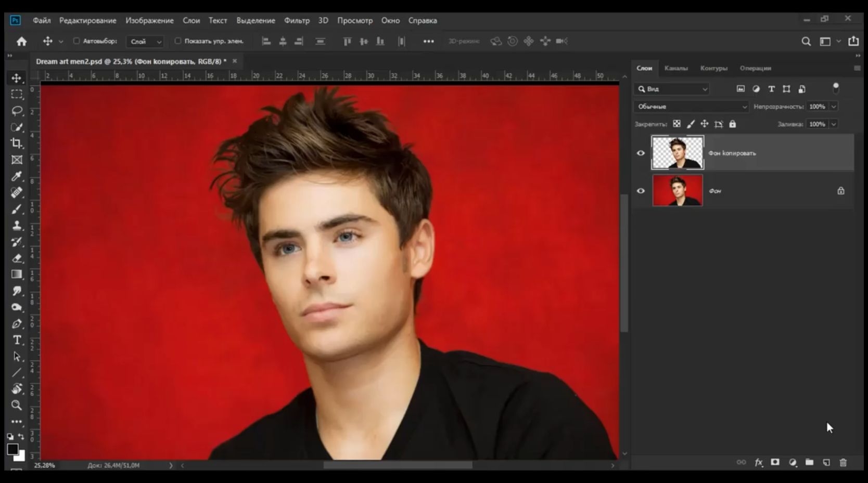The image size is (868, 483).
Task: Select the Spot Healing Brush tool
Action: (17, 192)
